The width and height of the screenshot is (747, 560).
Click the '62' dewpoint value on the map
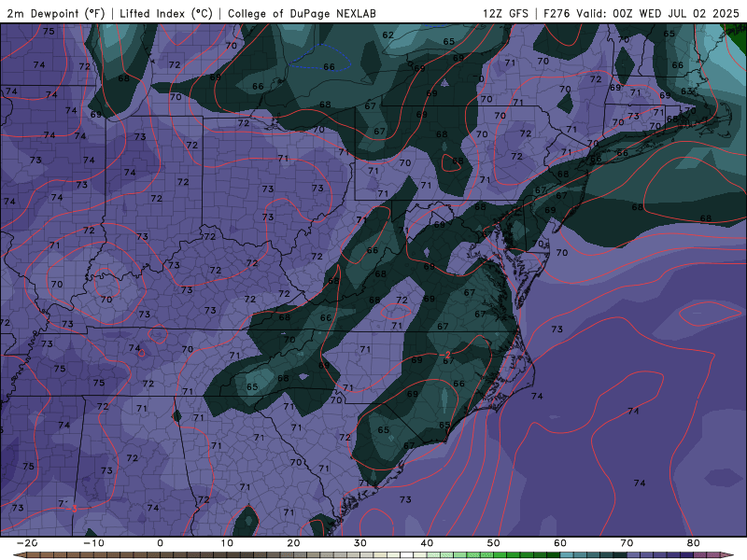coord(388,35)
